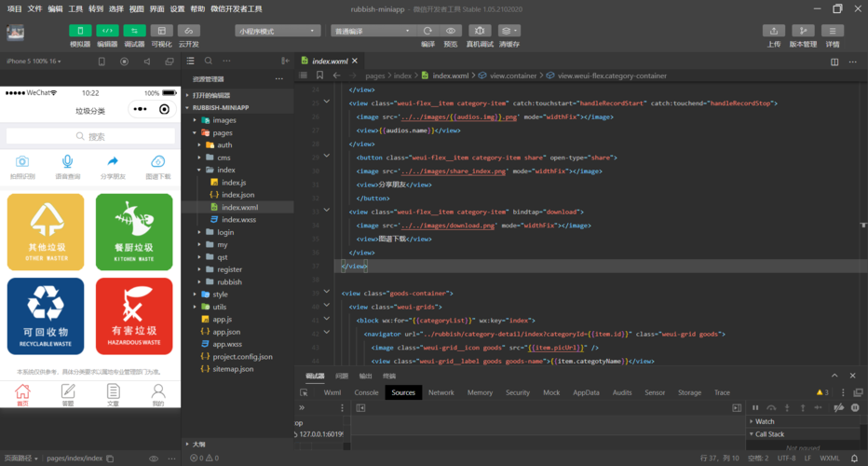Click the 上传 upload icon

click(x=774, y=31)
